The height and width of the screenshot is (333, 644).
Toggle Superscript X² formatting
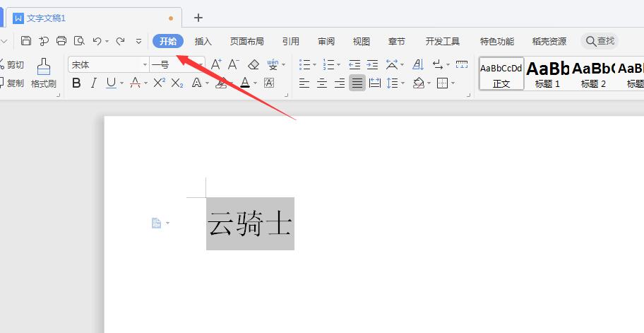(160, 83)
